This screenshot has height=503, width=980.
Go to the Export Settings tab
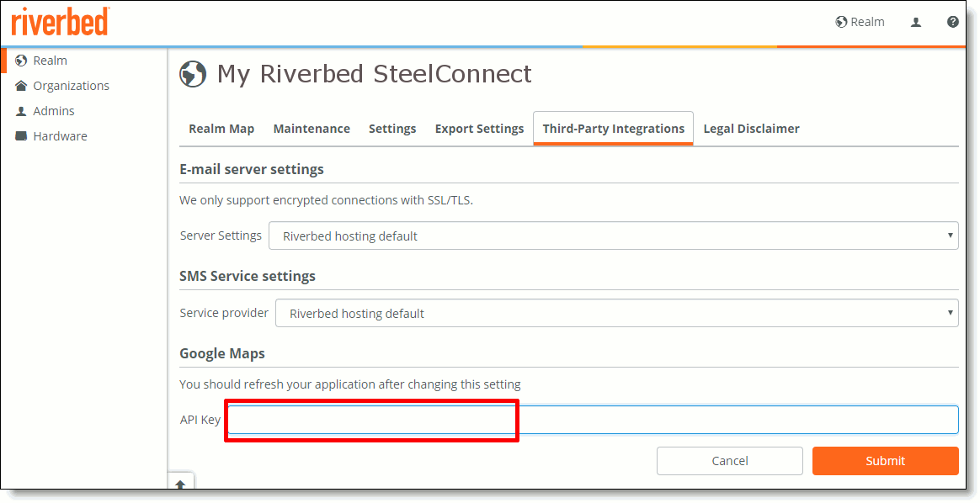point(479,129)
